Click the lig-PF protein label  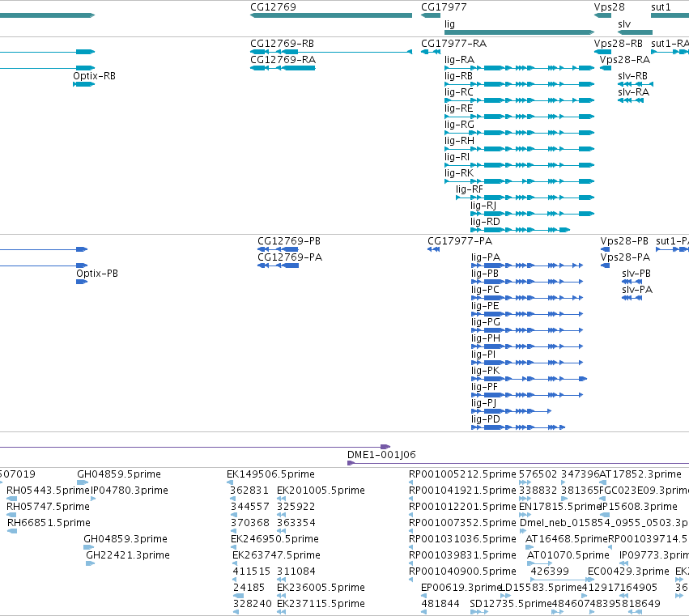pyautogui.click(x=484, y=387)
